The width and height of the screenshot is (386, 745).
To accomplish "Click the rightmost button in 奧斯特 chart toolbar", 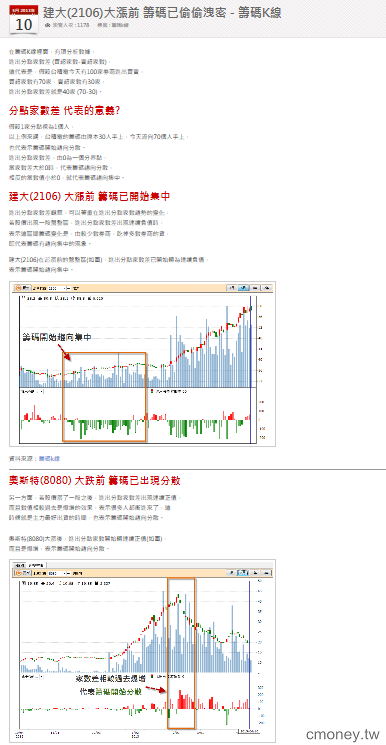I will click(x=267, y=573).
